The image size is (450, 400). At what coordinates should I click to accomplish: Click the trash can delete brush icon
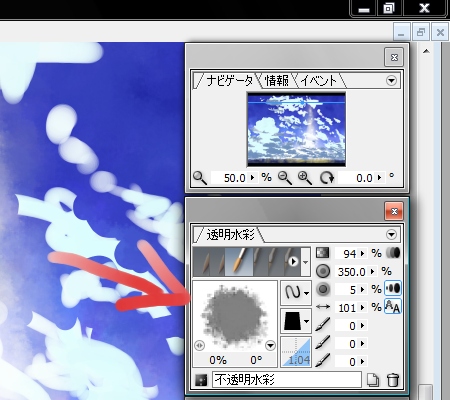(x=393, y=380)
